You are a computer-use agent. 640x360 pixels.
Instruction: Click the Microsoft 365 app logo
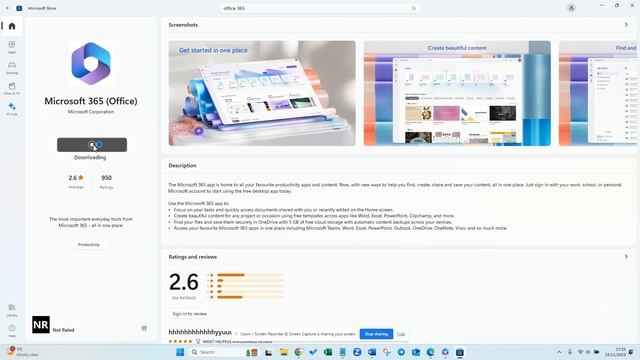(91, 63)
